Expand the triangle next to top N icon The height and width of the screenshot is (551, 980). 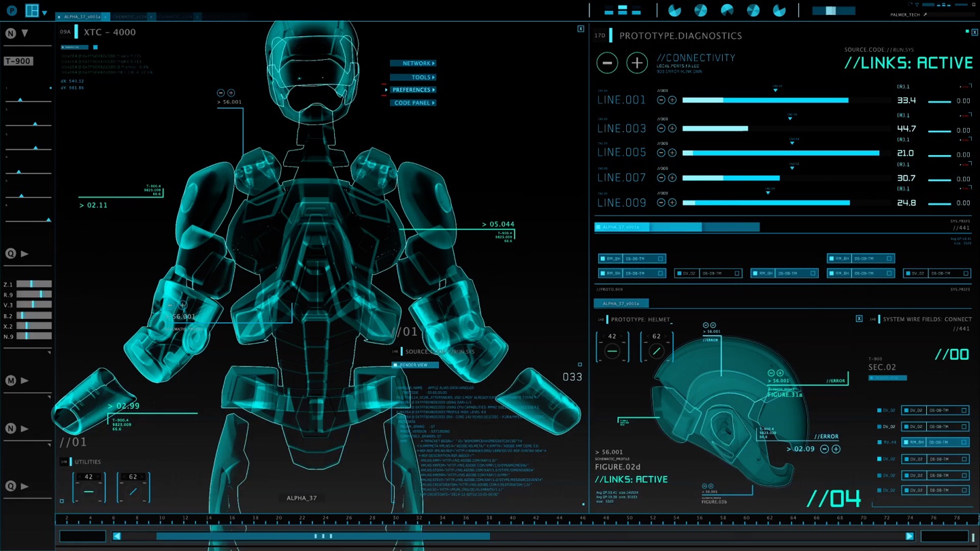coord(25,33)
